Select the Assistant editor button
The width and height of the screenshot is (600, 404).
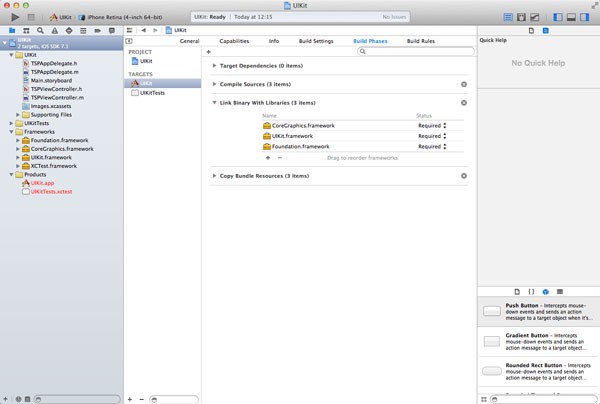click(521, 17)
